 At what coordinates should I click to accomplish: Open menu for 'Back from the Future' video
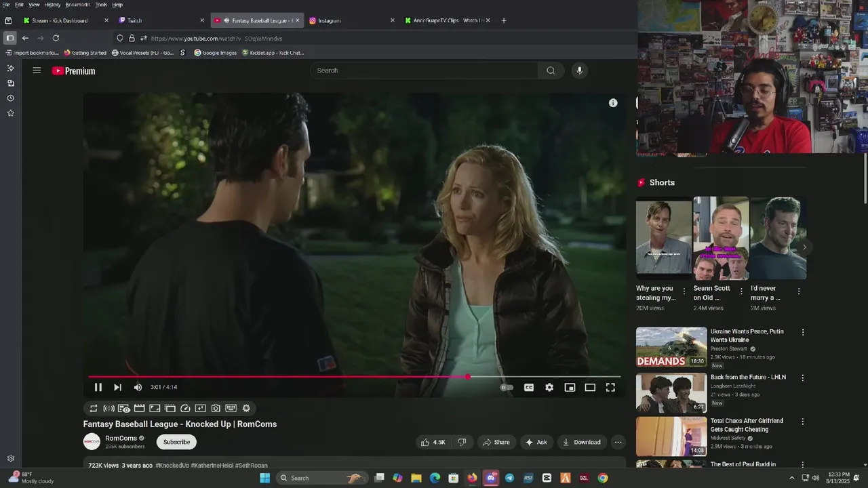coord(803,378)
